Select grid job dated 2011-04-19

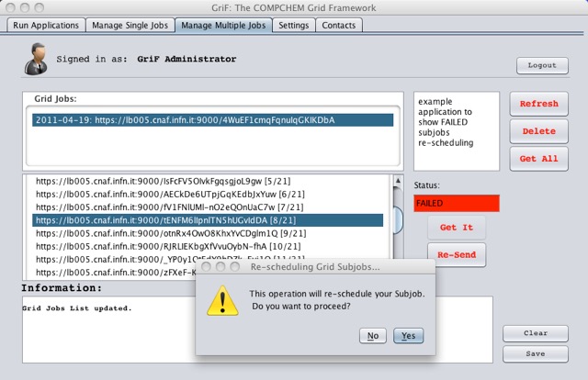(x=212, y=120)
